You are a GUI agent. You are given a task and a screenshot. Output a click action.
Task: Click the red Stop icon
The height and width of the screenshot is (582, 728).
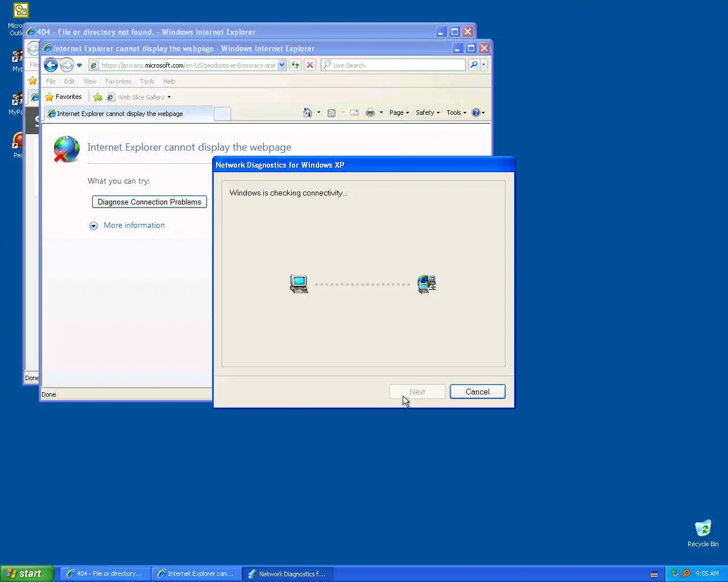[310, 65]
